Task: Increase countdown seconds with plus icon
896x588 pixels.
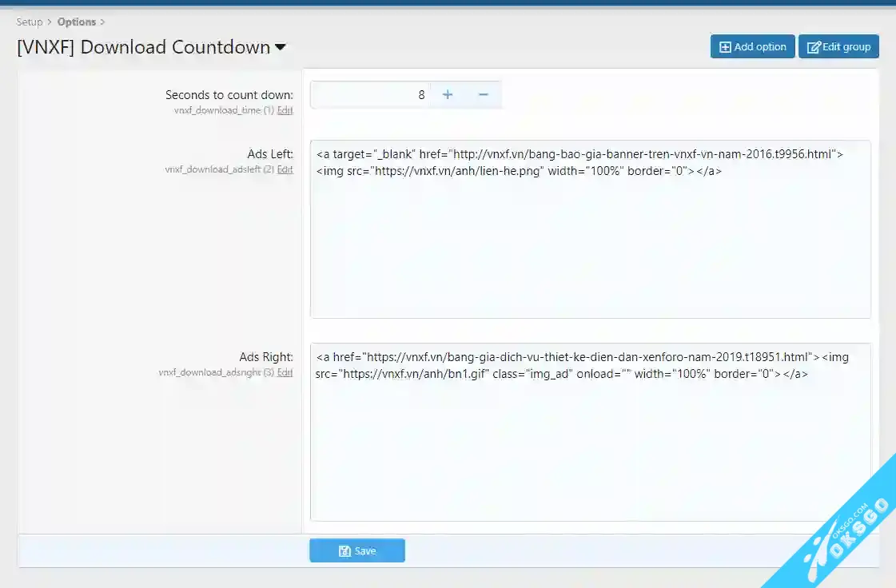Action: point(448,95)
